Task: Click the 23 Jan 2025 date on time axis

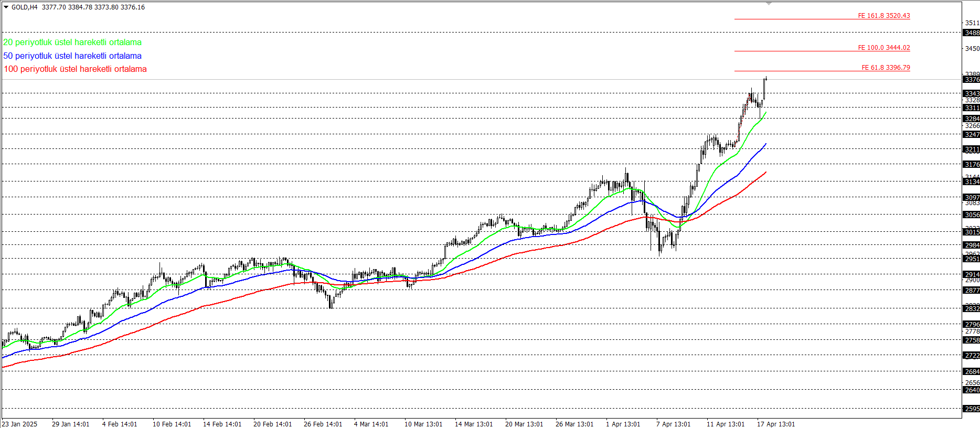Action: click(19, 424)
